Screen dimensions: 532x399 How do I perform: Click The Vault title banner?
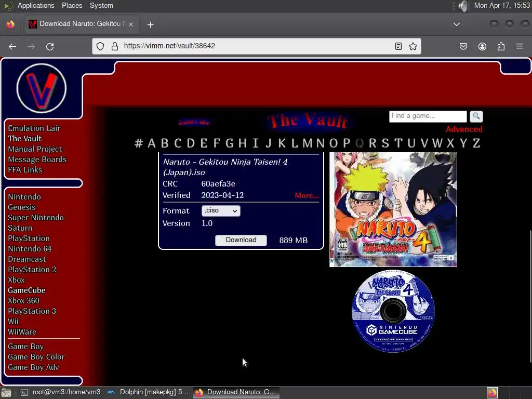[308, 121]
